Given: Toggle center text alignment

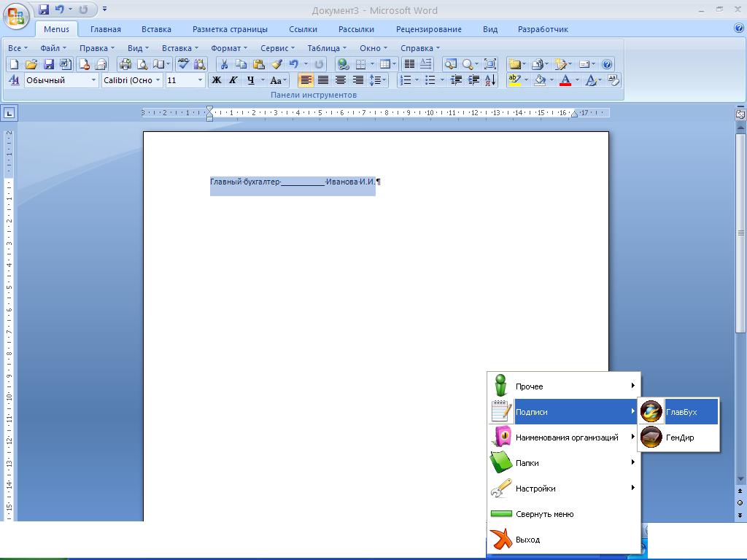Looking at the screenshot, I should [x=323, y=80].
